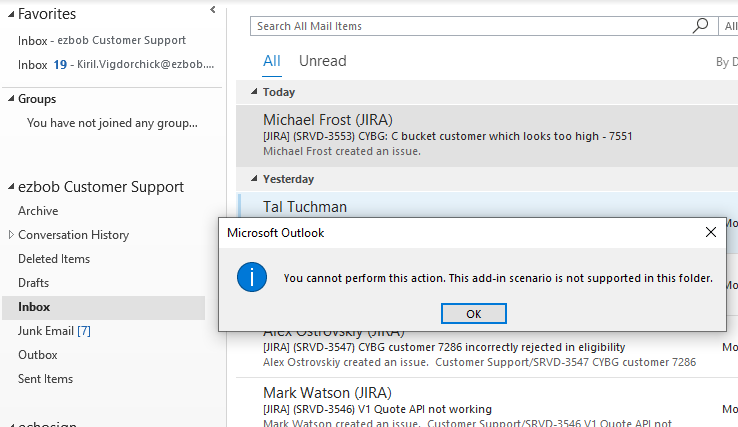
Task: Select the All mail filter tab
Action: click(272, 61)
